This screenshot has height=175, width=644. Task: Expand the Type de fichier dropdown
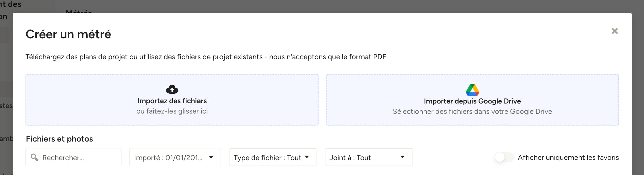click(273, 157)
